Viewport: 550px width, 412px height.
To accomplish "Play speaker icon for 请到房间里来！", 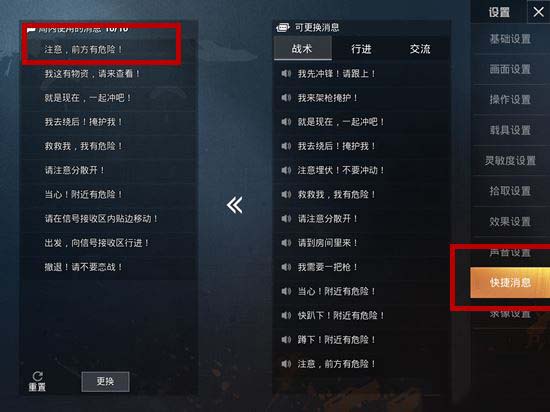I will (286, 243).
